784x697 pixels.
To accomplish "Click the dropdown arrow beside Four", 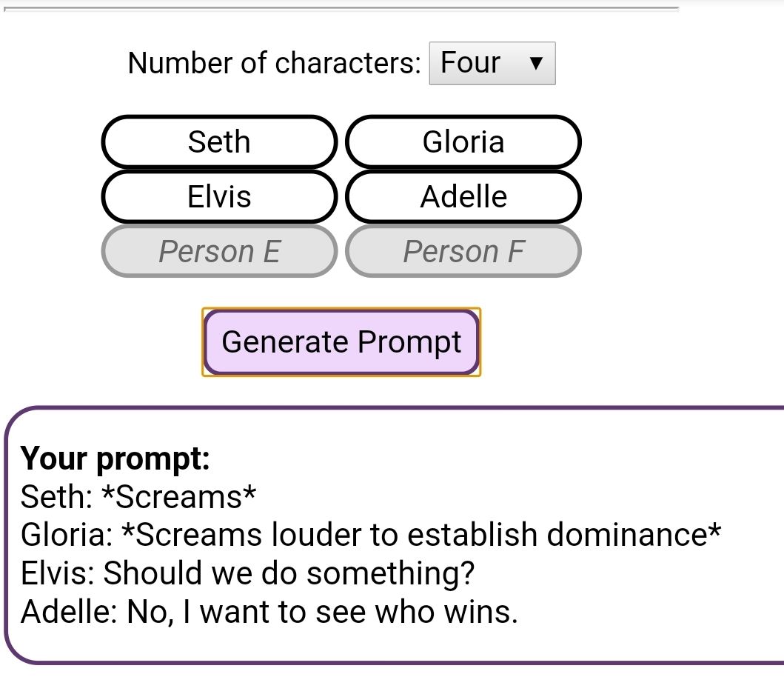I will [x=537, y=63].
